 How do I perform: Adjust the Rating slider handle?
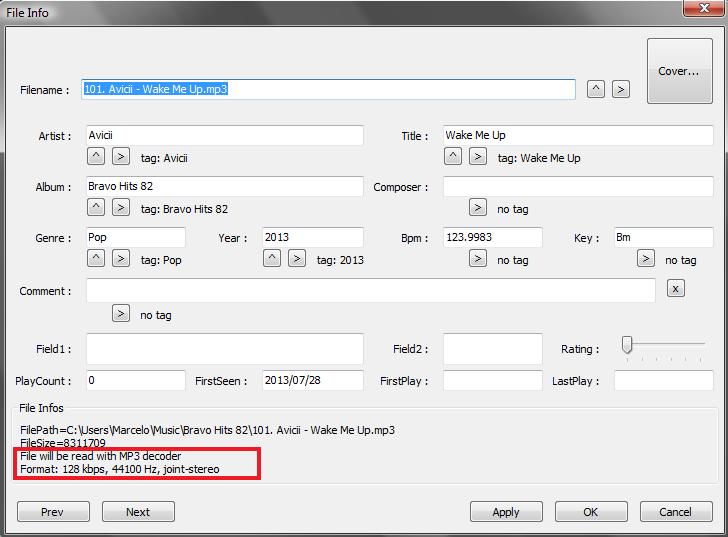click(627, 345)
